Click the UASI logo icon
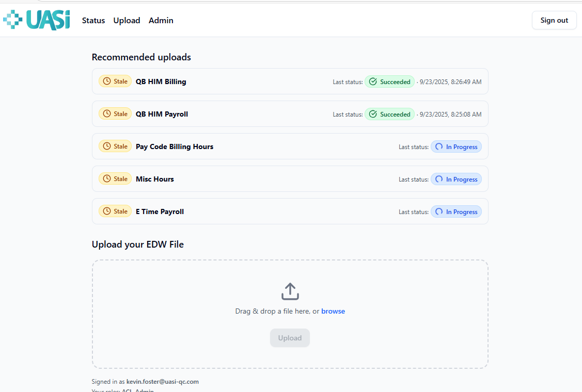The image size is (582, 392). (13, 20)
